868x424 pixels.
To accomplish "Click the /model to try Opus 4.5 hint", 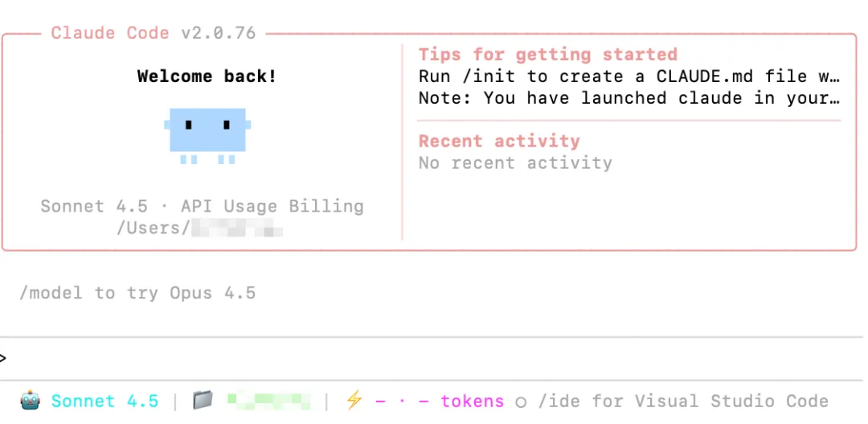I will pyautogui.click(x=137, y=293).
